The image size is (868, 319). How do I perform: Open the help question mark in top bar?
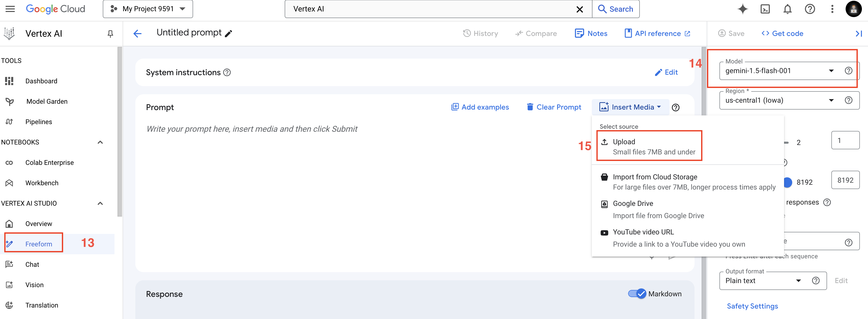coord(810,9)
